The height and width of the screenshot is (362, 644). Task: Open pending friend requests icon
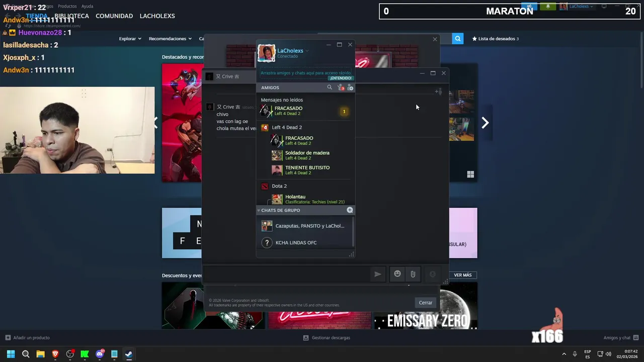pyautogui.click(x=341, y=87)
